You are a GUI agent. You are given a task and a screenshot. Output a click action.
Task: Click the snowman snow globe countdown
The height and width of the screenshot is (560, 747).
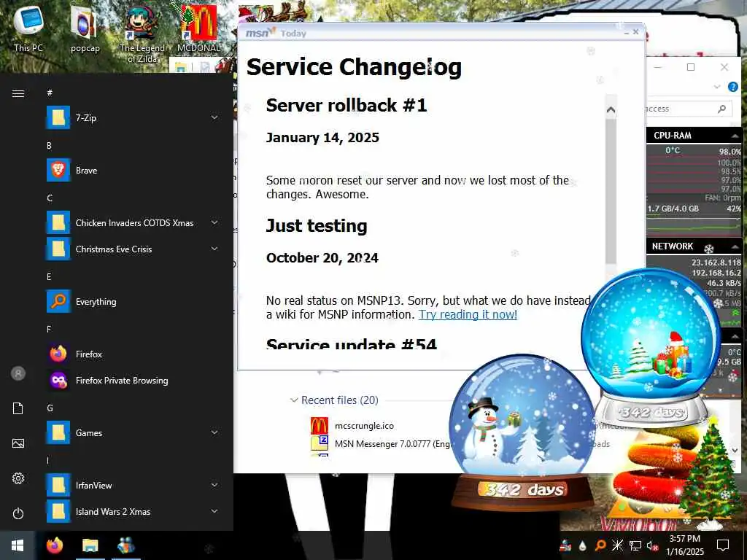(x=522, y=432)
